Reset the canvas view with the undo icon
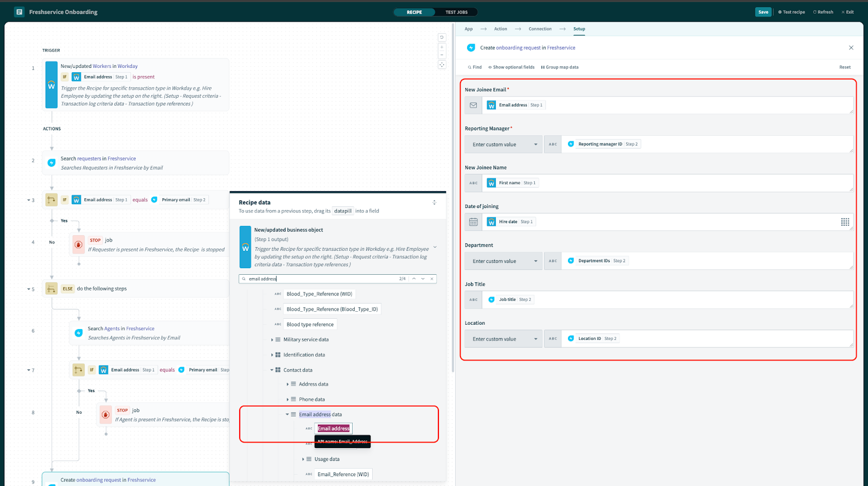Screen dimensions: 868x486 (x=442, y=37)
